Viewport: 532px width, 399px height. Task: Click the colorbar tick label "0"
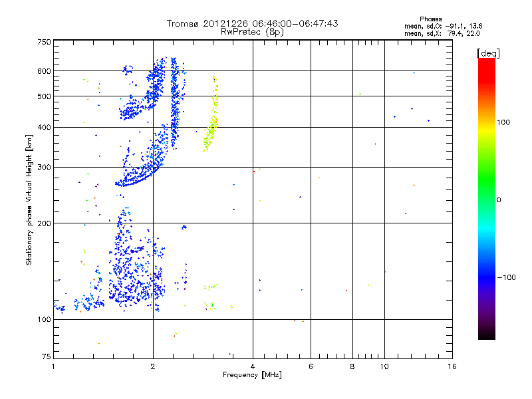pos(498,200)
